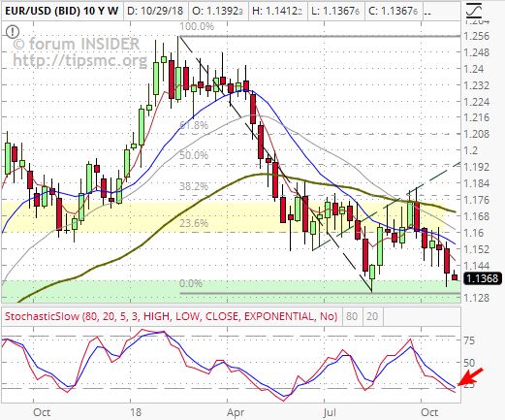This screenshot has height=420, width=505.
Task: Click 1.176 on the price axis
Action: pos(476,200)
